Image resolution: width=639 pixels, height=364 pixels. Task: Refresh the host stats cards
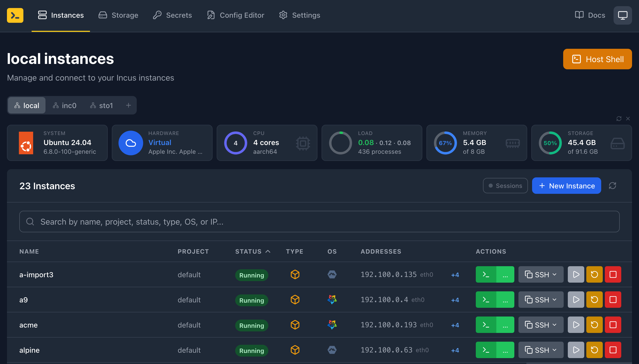pos(619,119)
